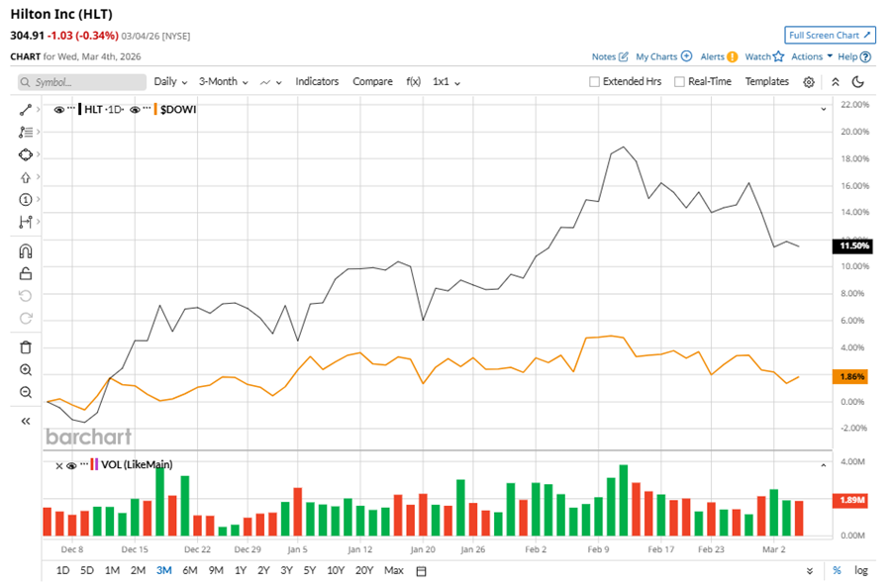Screen dimensions: 893x588
Task: Delete drawings with trash icon
Action: pos(26,347)
